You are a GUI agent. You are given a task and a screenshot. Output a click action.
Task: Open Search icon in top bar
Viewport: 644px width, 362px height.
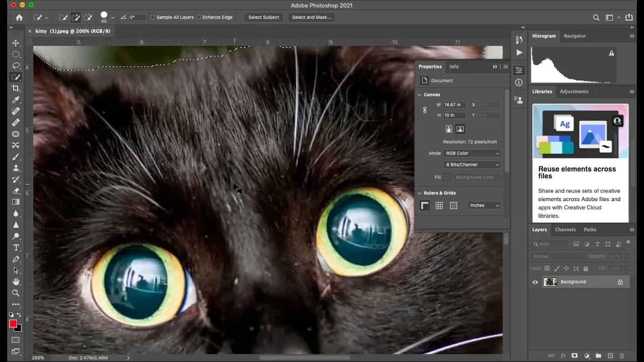pos(596,17)
